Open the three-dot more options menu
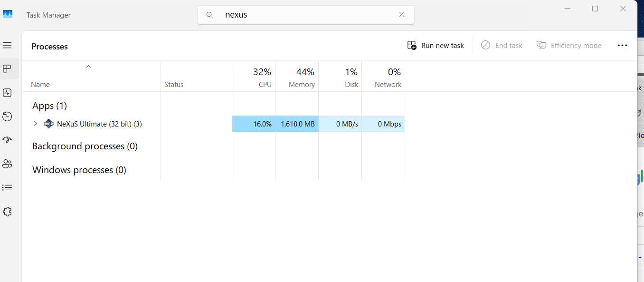This screenshot has width=644, height=282. pos(622,46)
